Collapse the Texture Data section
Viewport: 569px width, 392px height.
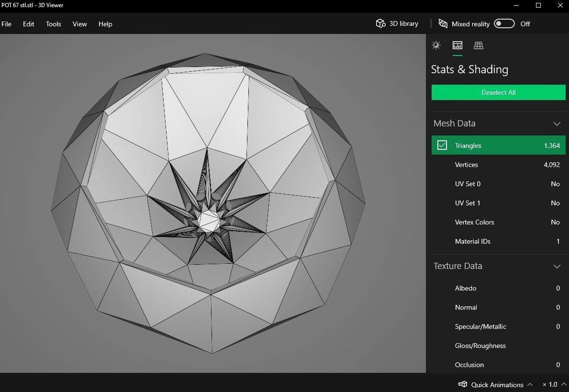pyautogui.click(x=557, y=267)
